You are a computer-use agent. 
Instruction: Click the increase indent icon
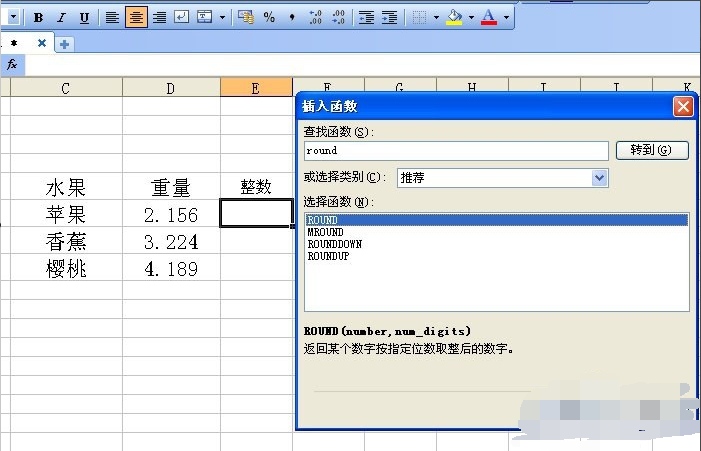389,17
